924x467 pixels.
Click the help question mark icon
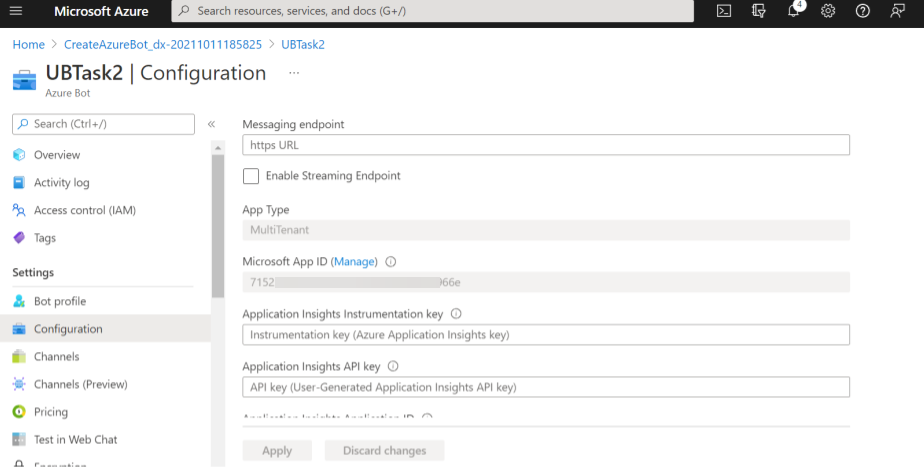863,11
